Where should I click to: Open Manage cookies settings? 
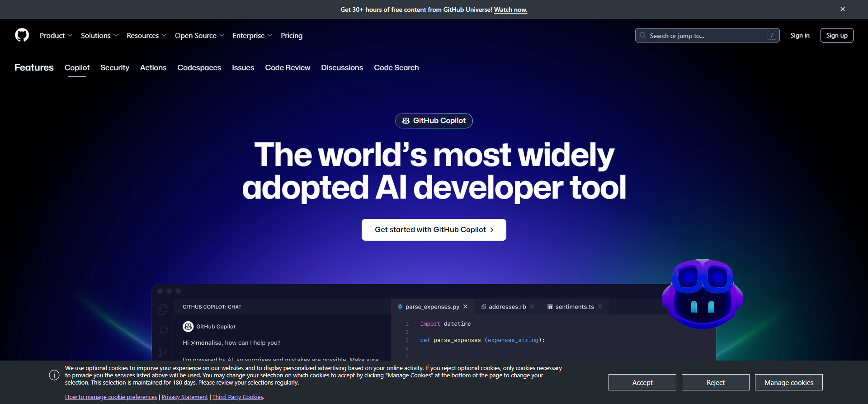pyautogui.click(x=789, y=382)
